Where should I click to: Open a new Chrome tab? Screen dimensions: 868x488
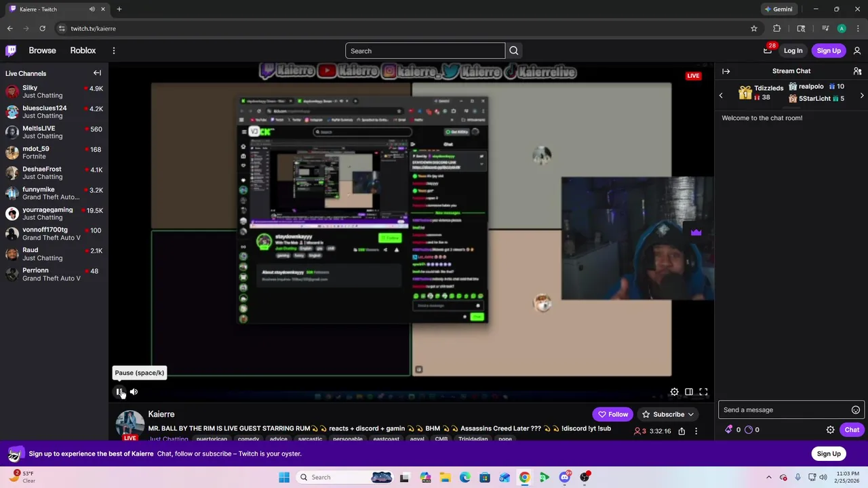coord(119,9)
